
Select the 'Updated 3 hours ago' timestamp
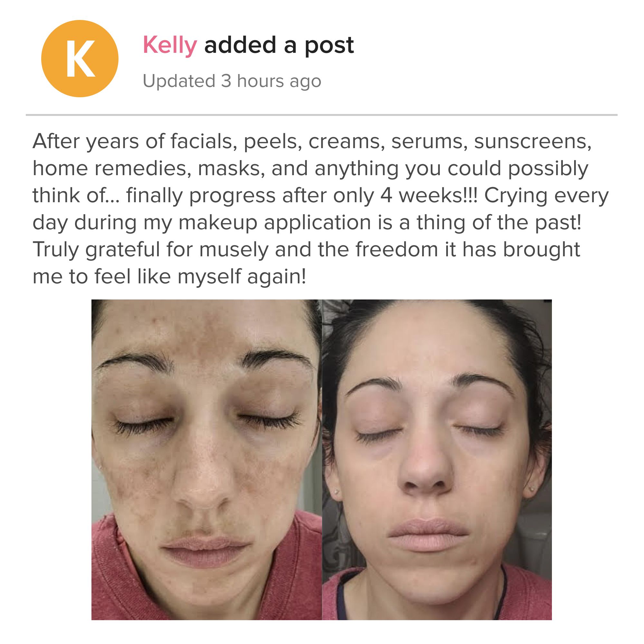(232, 81)
